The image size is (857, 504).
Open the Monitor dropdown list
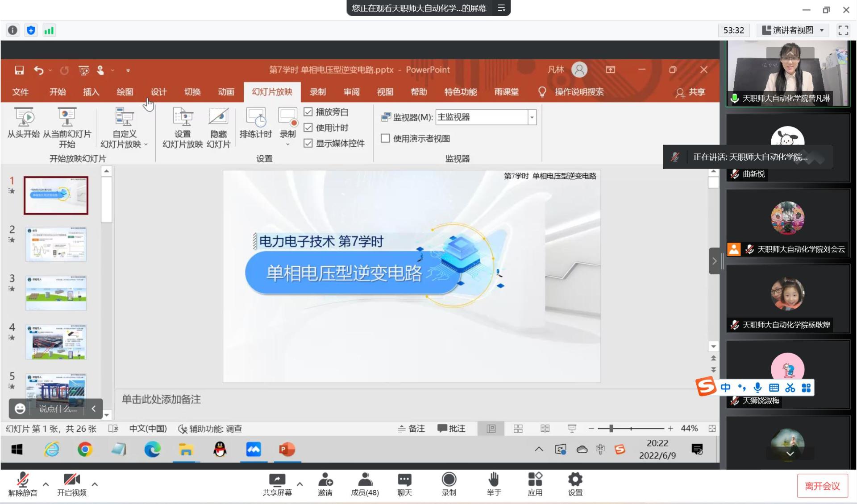click(x=532, y=117)
